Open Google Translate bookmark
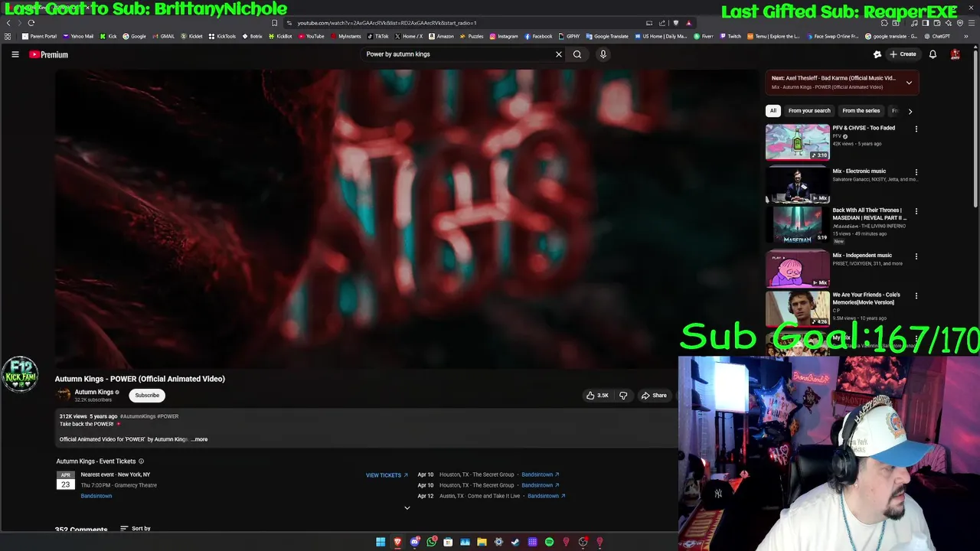Screen dimensions: 980x551 pos(607,36)
